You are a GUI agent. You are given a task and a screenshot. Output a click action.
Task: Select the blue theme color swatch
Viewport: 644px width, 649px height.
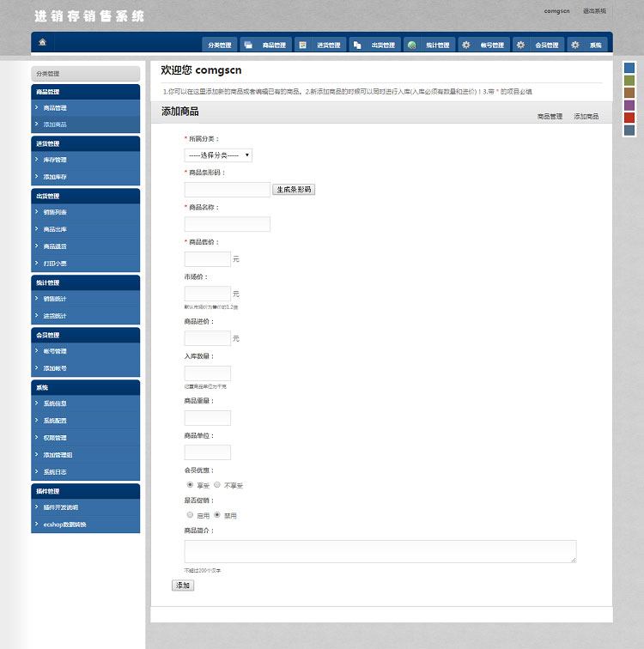(x=629, y=68)
